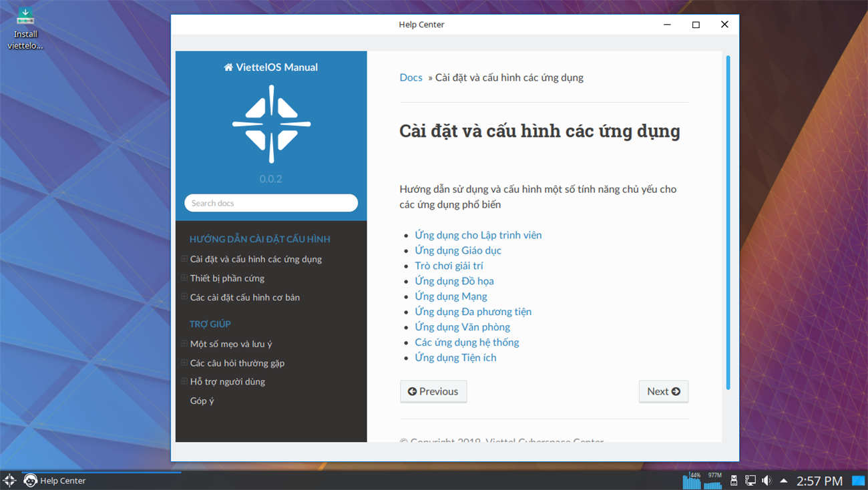Viewport: 868px width, 490px height.
Task: Click the removable USB device tray icon
Action: pos(734,481)
